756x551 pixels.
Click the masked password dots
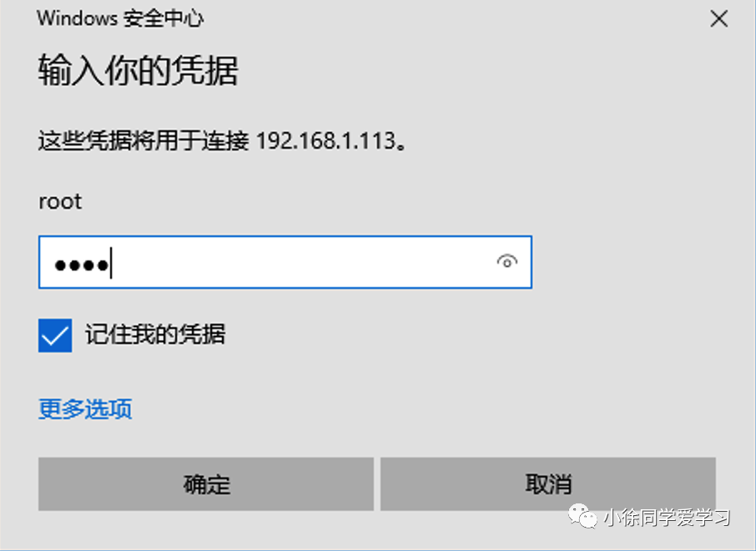point(81,265)
